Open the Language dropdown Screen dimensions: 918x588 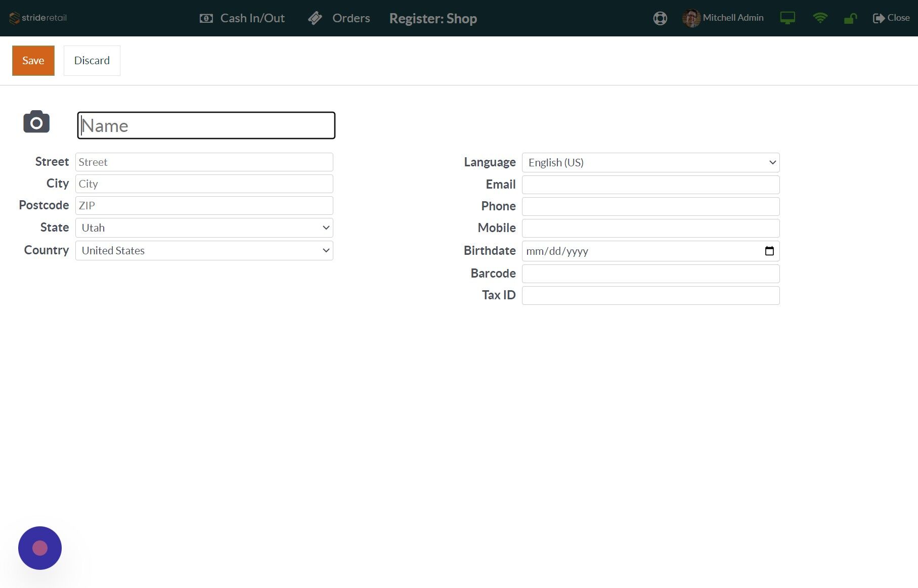coord(650,162)
